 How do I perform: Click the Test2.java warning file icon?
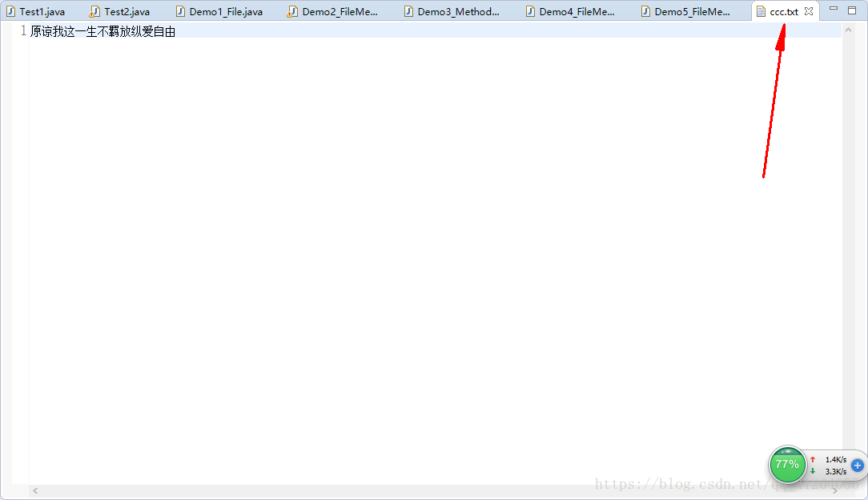[x=94, y=11]
